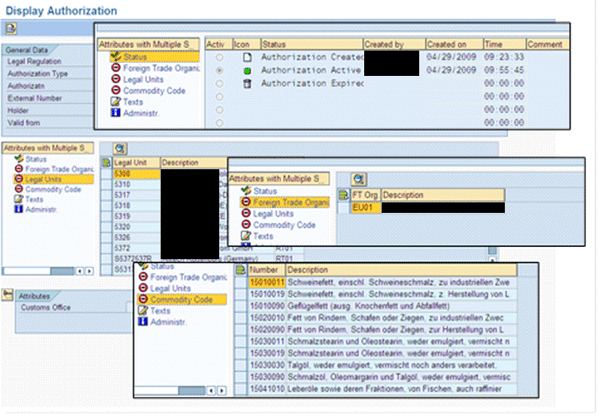Select radio button for Authorization Created row
The height and width of the screenshot is (417, 600).
[x=219, y=59]
